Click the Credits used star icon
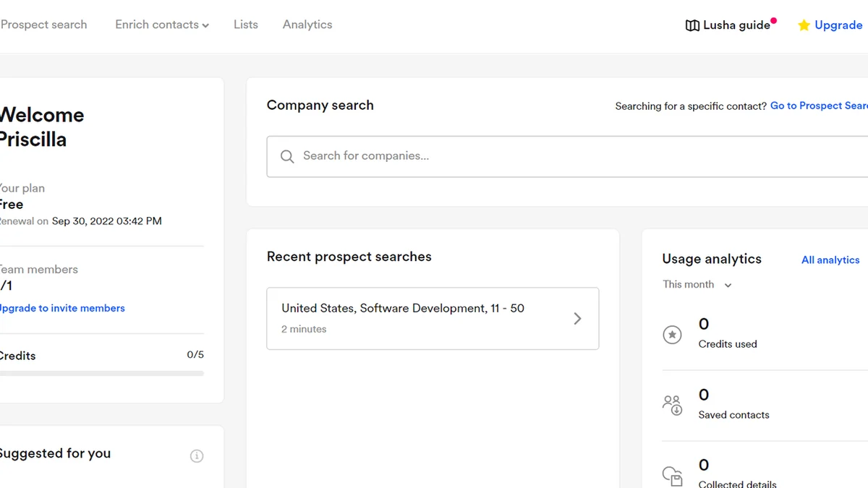The height and width of the screenshot is (488, 868). [673, 335]
